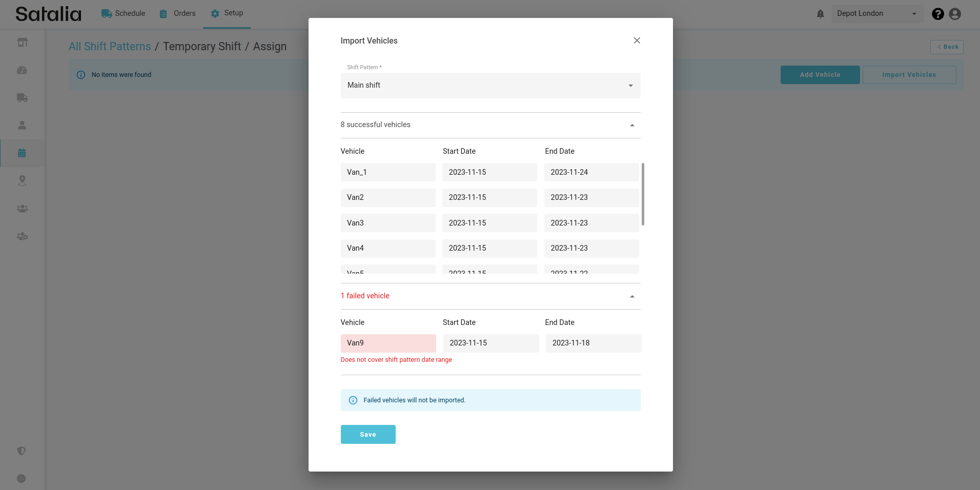Collapse the 8 successful vehicles section
980x490 pixels.
631,125
